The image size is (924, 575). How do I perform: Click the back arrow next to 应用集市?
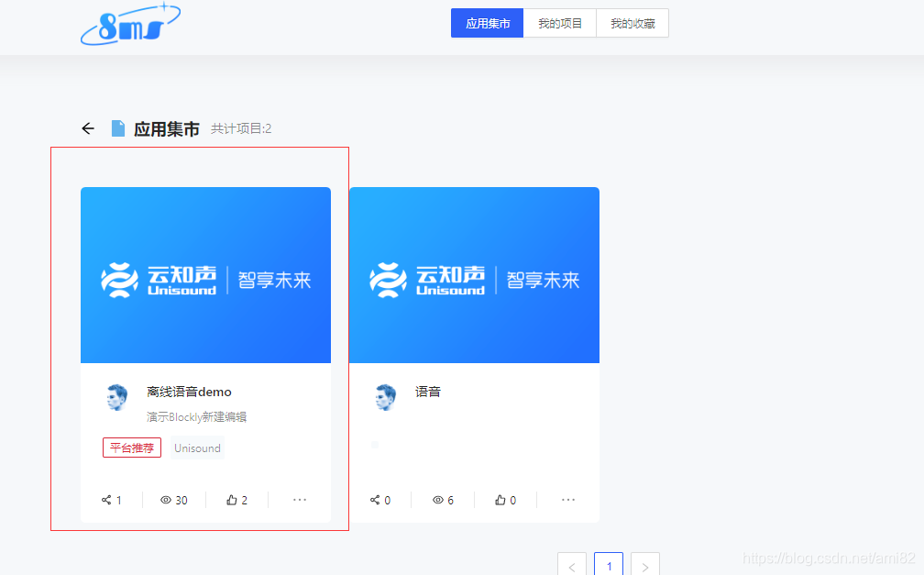[88, 128]
